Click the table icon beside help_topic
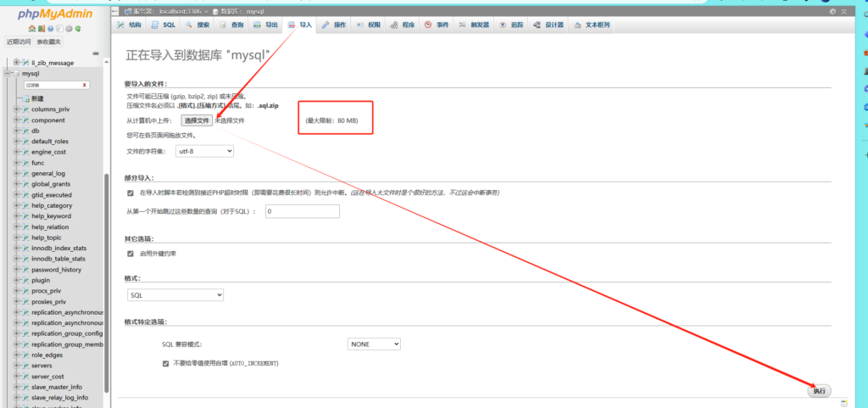Image resolution: width=868 pixels, height=408 pixels. pos(25,238)
